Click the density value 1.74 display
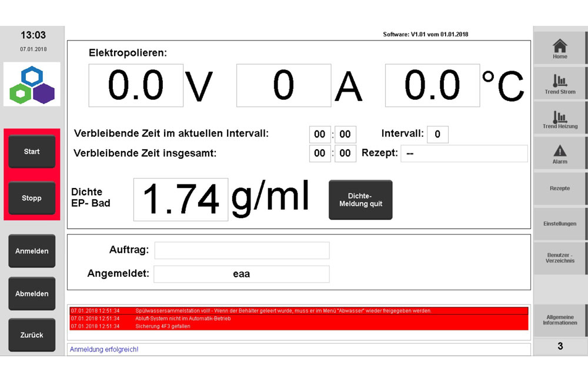The image size is (588, 382). [181, 199]
